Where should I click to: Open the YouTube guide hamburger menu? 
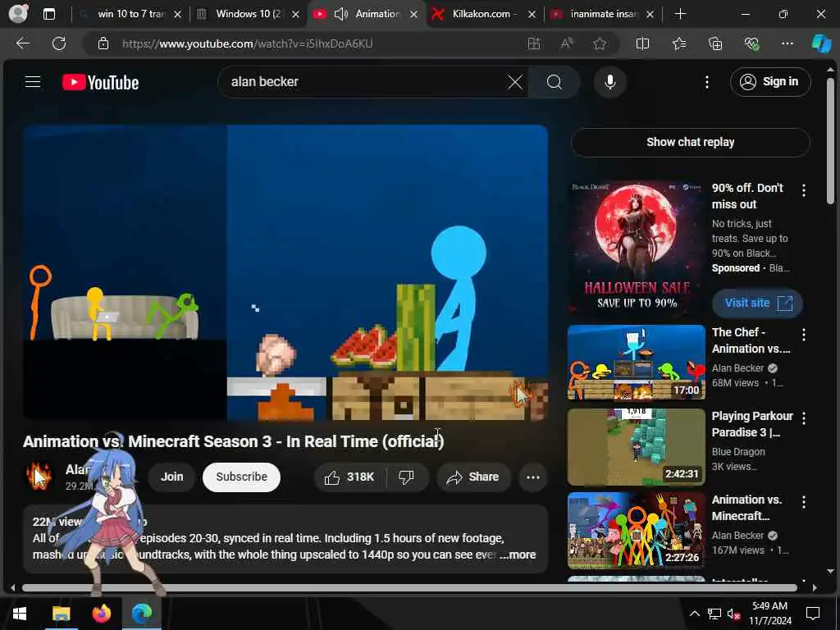click(33, 81)
